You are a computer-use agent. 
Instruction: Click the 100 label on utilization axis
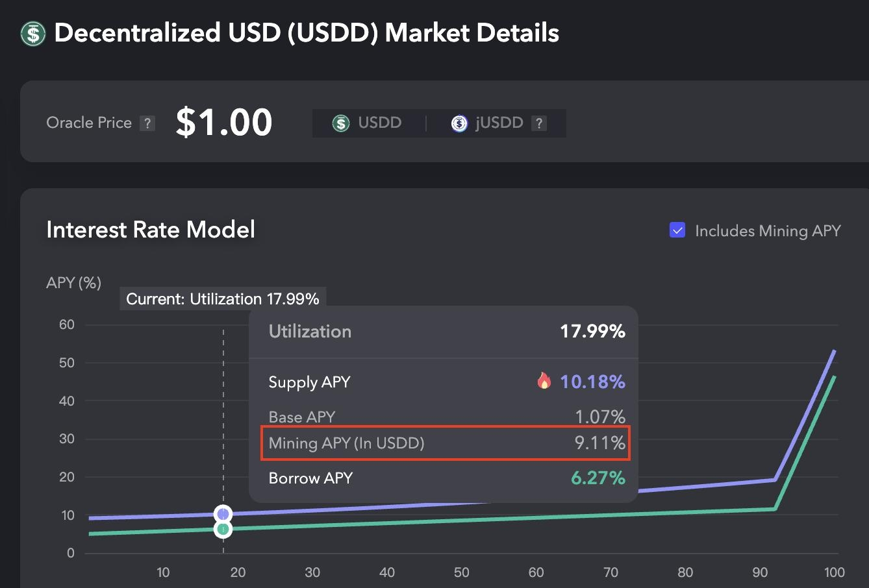tap(834, 572)
